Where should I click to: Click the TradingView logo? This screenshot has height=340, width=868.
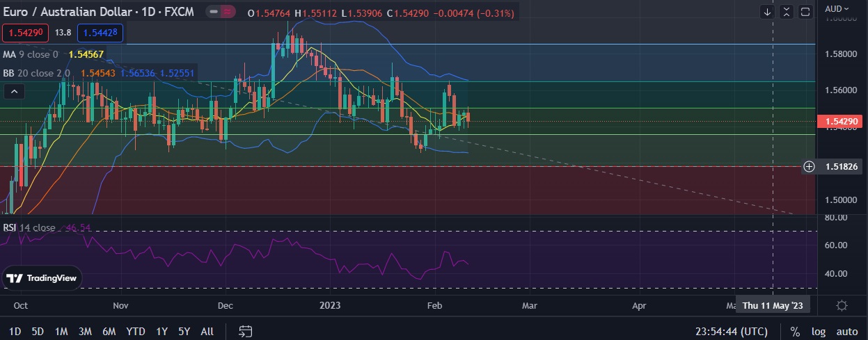[42, 278]
